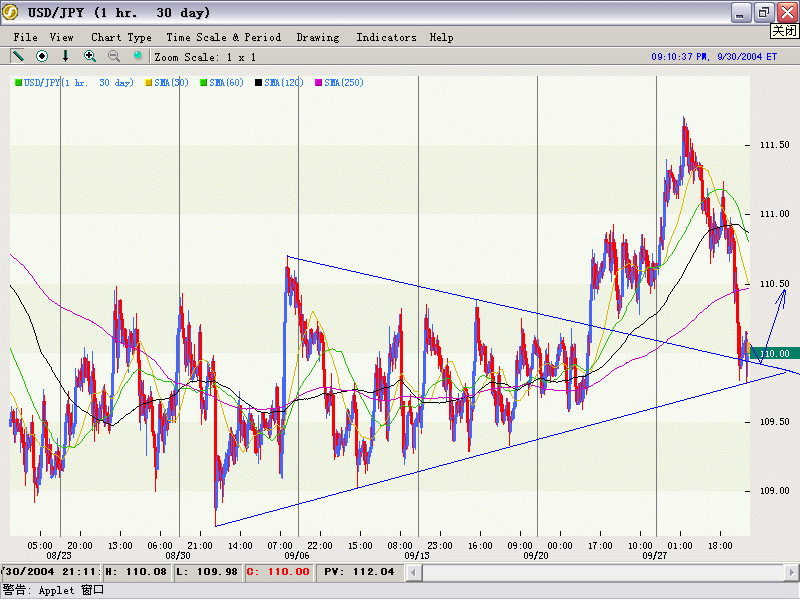
Task: Open the View menu
Action: [61, 37]
